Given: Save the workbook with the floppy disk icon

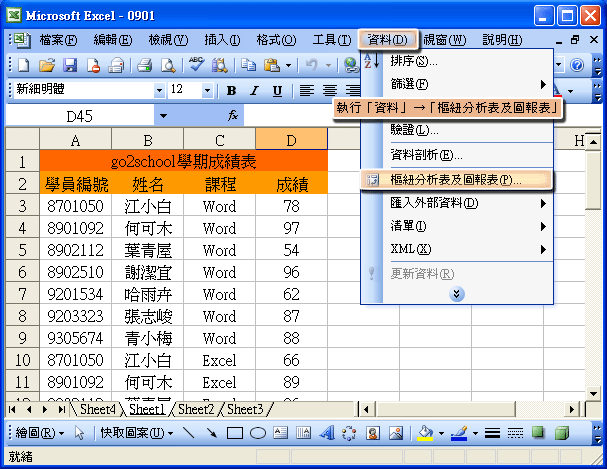Looking at the screenshot, I should (x=70, y=65).
